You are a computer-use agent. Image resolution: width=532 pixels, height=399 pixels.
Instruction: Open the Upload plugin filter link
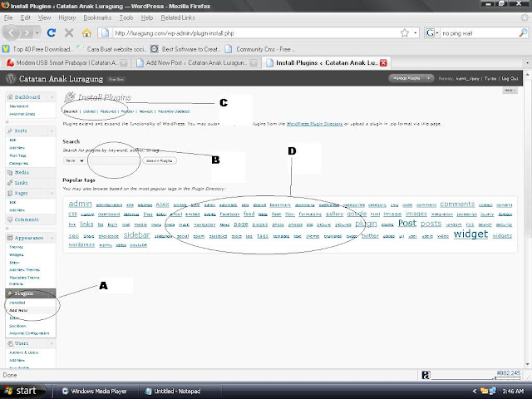(x=89, y=111)
